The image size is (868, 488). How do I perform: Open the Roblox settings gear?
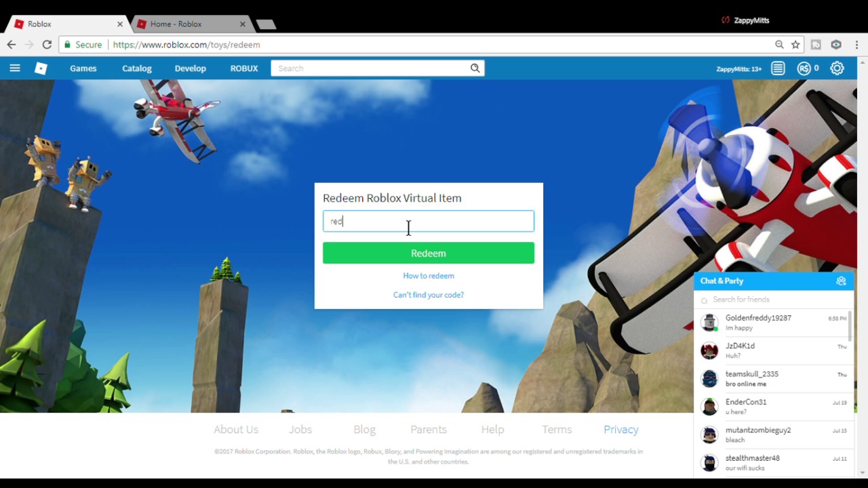(837, 68)
